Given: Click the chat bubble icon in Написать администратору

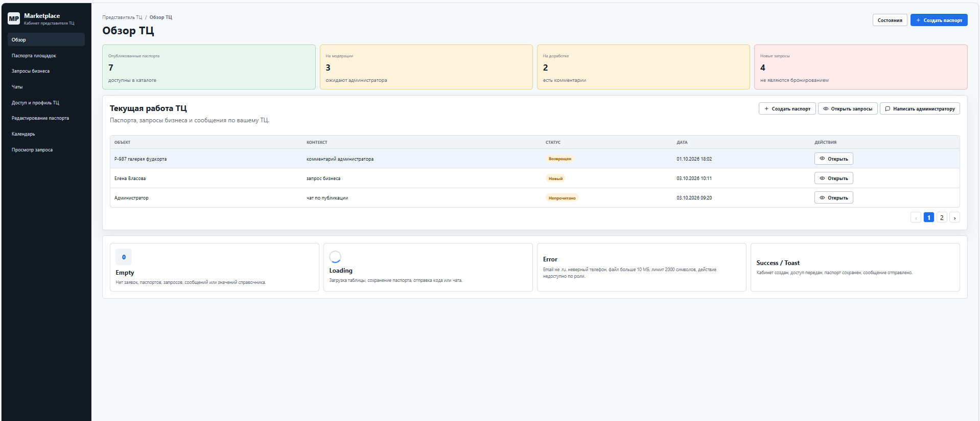Looking at the screenshot, I should click(888, 108).
